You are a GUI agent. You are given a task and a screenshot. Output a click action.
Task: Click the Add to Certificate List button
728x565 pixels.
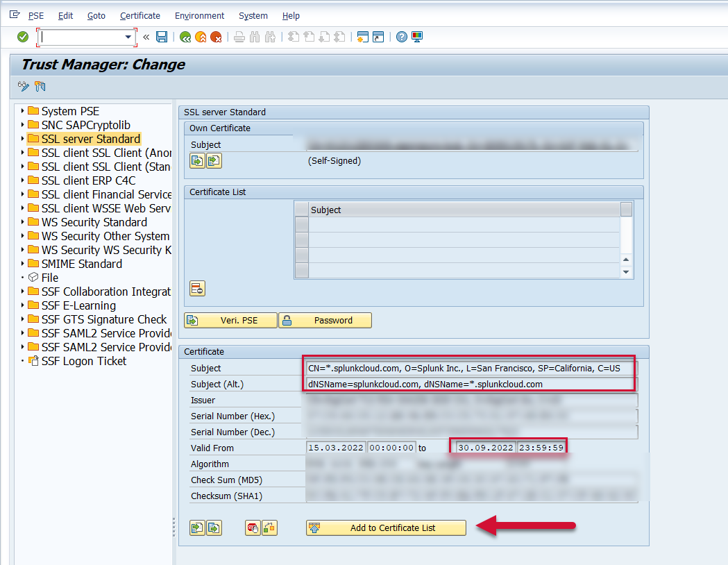tap(386, 528)
